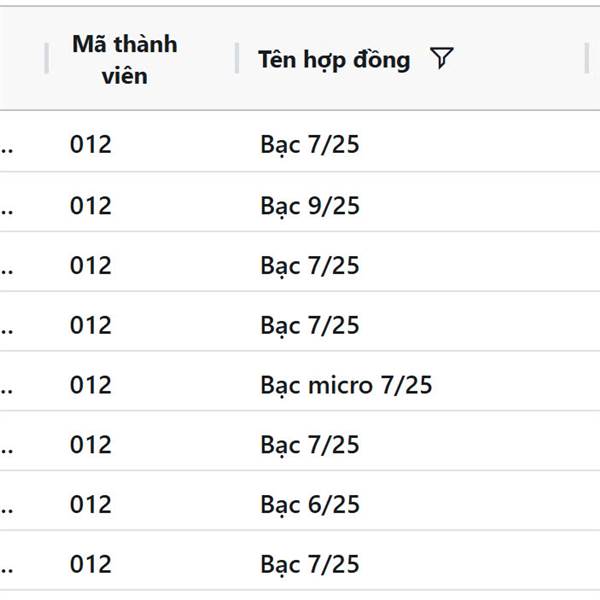Click divider between Mã thành viên and Tên hợp đồng
The width and height of the screenshot is (600, 600).
(x=237, y=58)
